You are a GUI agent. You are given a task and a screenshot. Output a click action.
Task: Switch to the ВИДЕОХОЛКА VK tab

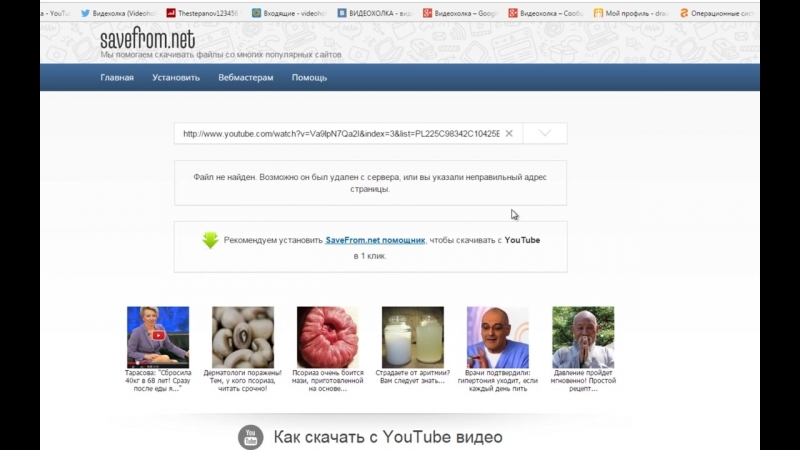pyautogui.click(x=374, y=13)
